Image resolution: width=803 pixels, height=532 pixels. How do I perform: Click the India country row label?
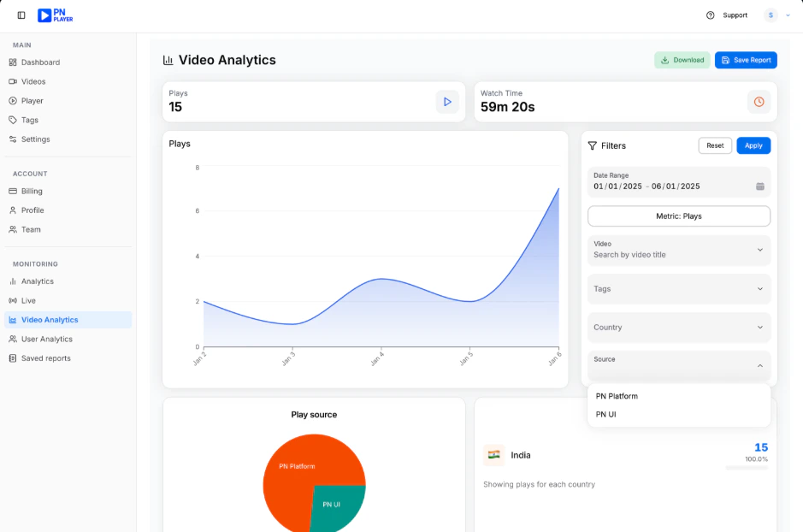pyautogui.click(x=521, y=455)
